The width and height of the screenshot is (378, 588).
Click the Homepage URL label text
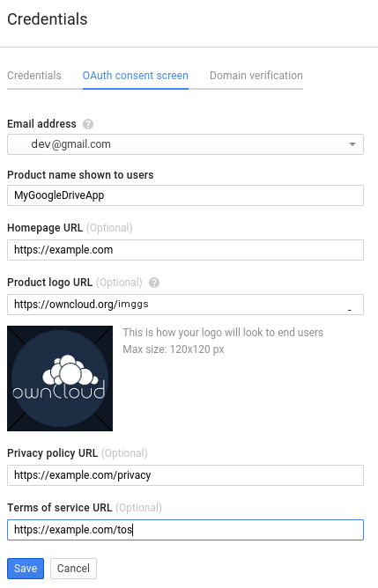(x=45, y=228)
